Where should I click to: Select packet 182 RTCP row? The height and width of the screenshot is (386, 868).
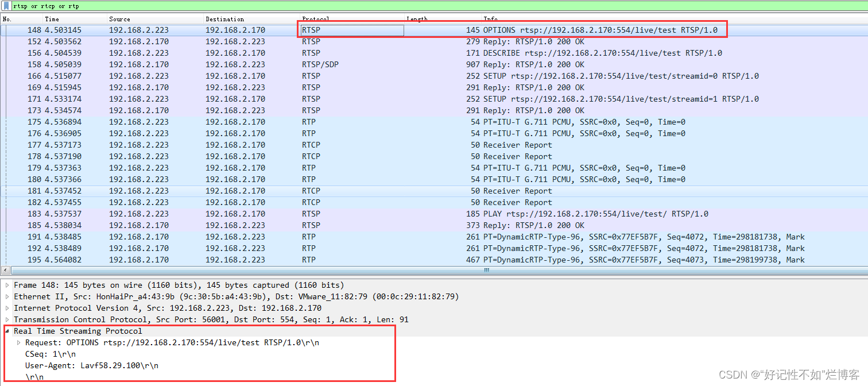tap(434, 202)
